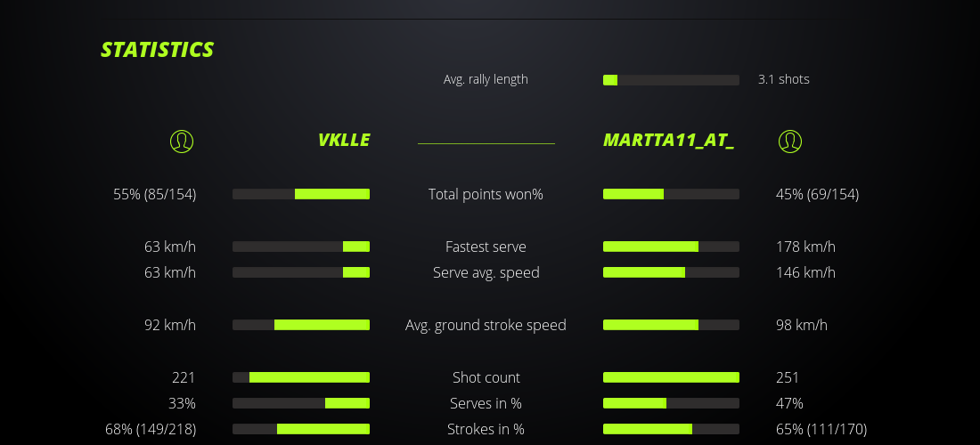Image resolution: width=980 pixels, height=445 pixels.
Task: Click the STATISTICS heading
Action: [x=158, y=50]
